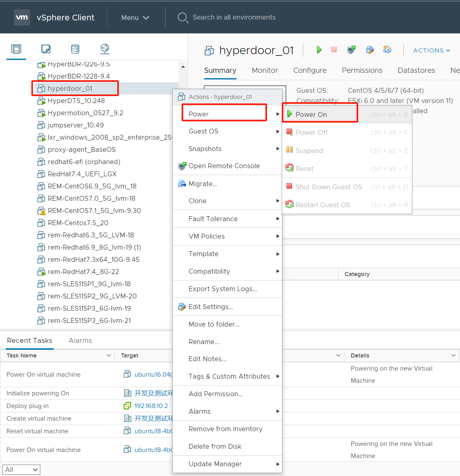Select redhat6-efi (orphaned) tree item
This screenshot has height=476, width=460.
coord(84,162)
